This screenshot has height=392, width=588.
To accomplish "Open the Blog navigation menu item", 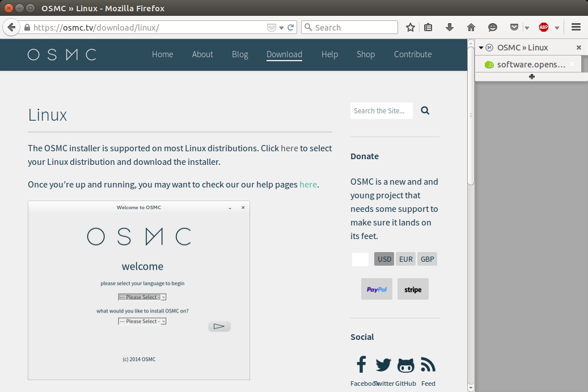I will (x=240, y=54).
